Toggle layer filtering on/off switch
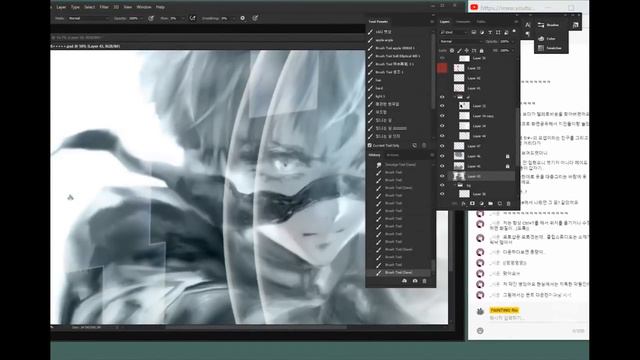640x360 pixels. [514, 31]
